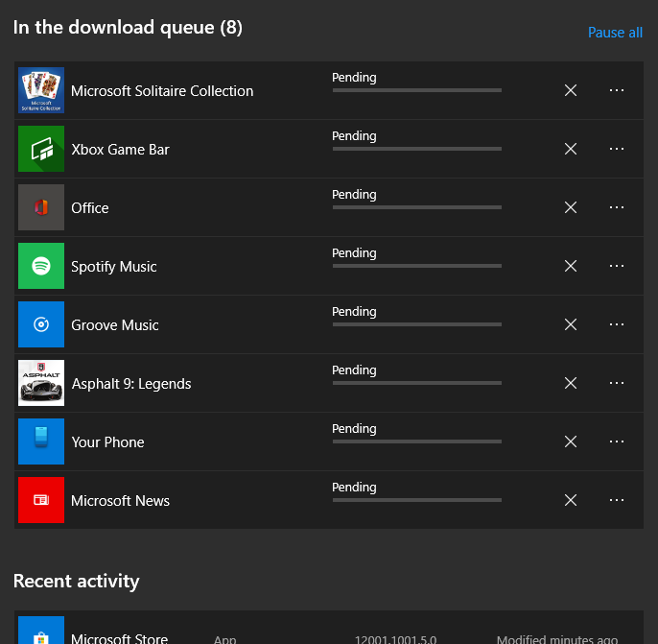Click Pending status of Spotify Music
The height and width of the screenshot is (644, 658).
(x=354, y=253)
